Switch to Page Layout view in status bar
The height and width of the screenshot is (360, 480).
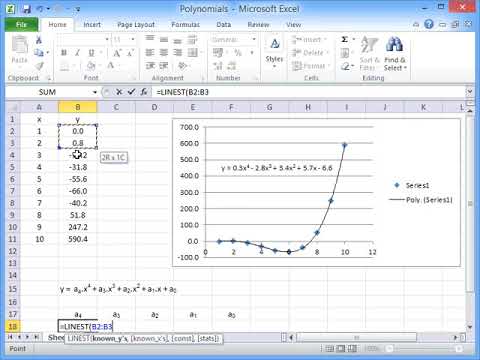pyautogui.click(x=340, y=349)
